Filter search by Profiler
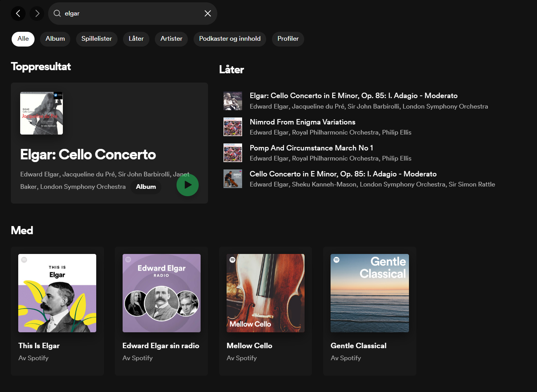Screen dimensions: 537x392 (x=288, y=39)
